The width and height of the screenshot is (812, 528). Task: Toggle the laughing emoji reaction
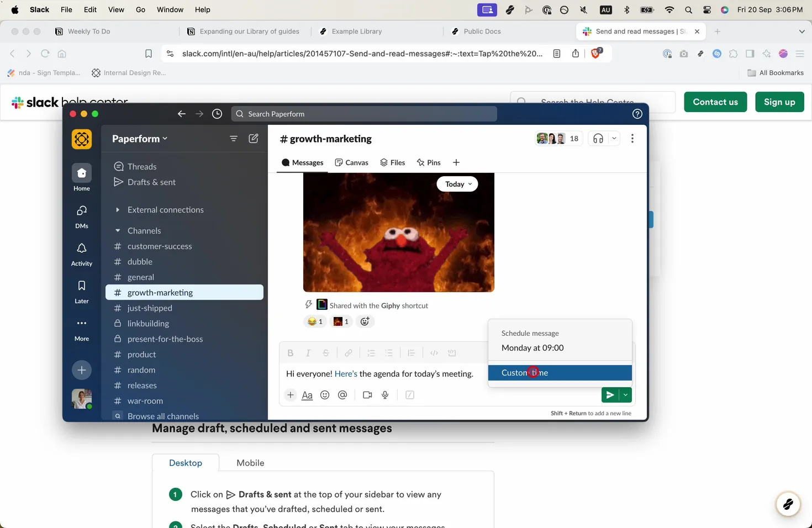315,321
